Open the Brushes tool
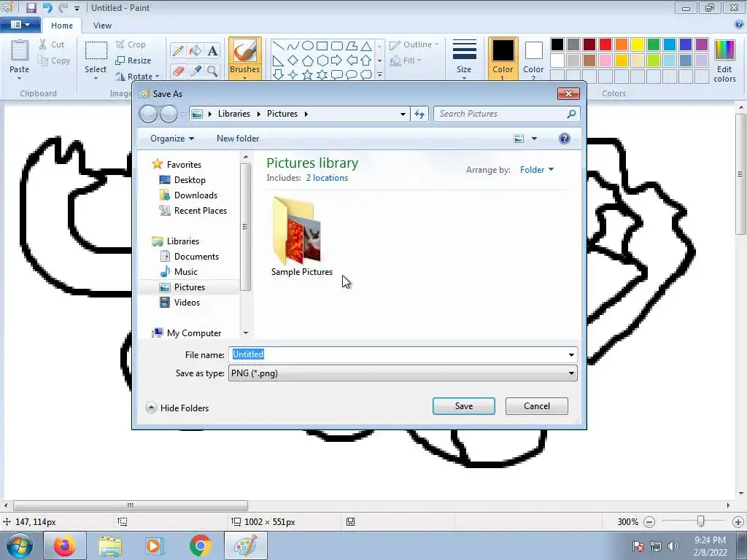 245,58
